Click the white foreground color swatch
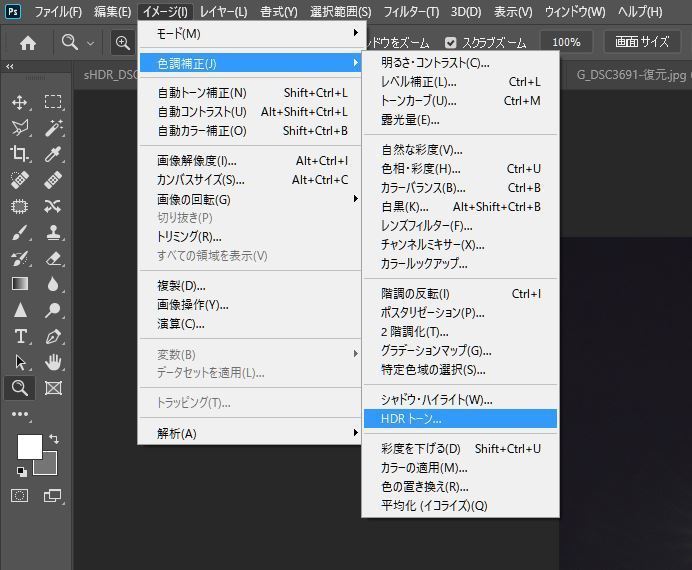The height and width of the screenshot is (570, 692). coord(29,446)
